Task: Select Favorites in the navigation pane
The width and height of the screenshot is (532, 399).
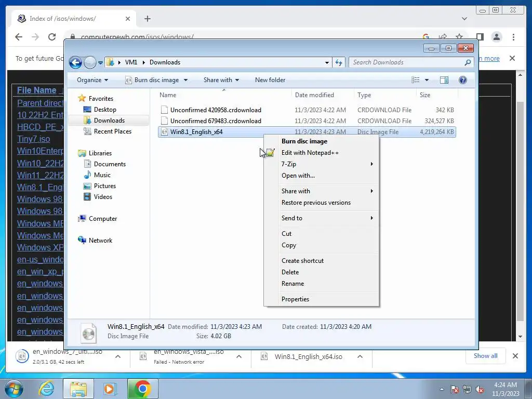Action: coord(101,99)
